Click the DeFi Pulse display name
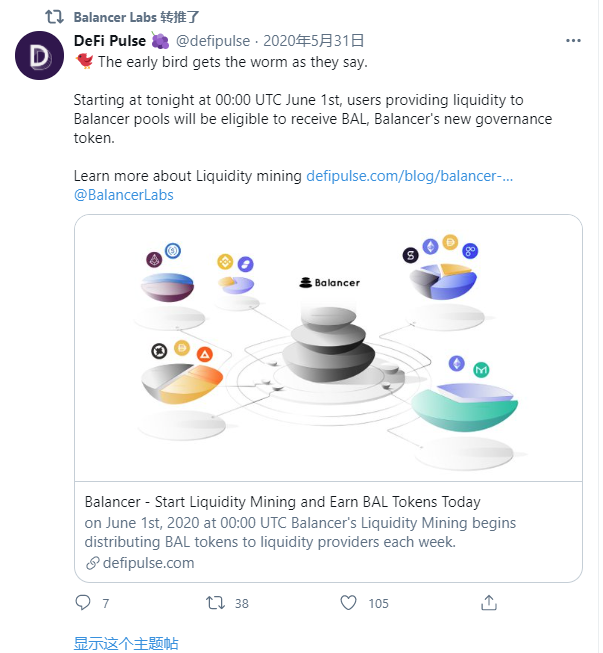 pos(110,41)
